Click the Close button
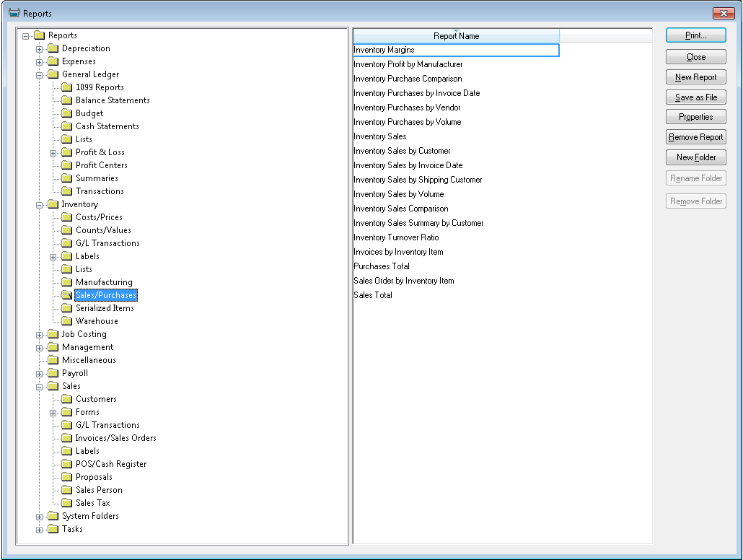743x560 pixels. (695, 57)
